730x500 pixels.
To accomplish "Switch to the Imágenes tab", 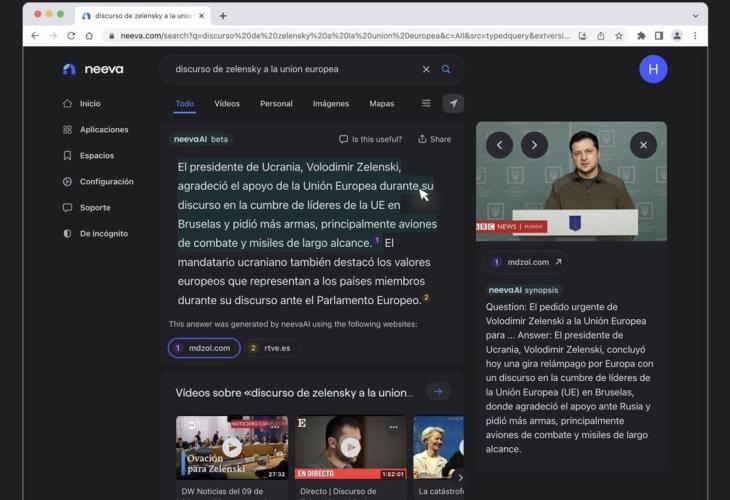I will click(x=331, y=103).
